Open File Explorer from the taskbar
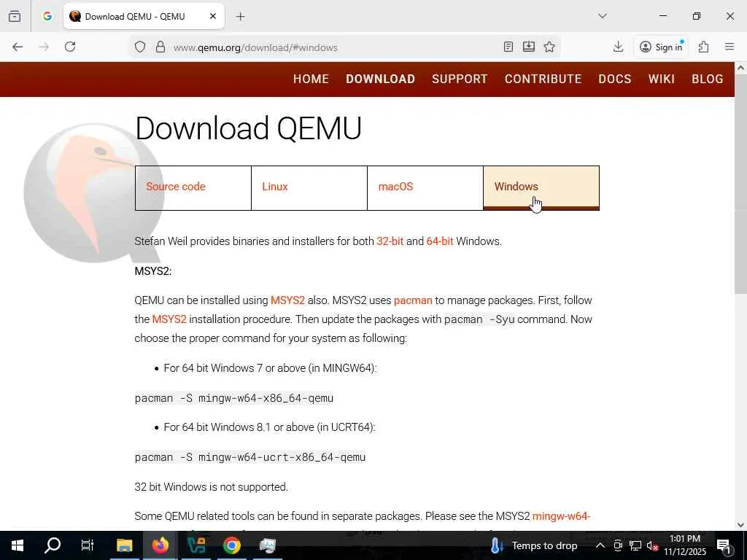The height and width of the screenshot is (560, 747). pyautogui.click(x=124, y=545)
